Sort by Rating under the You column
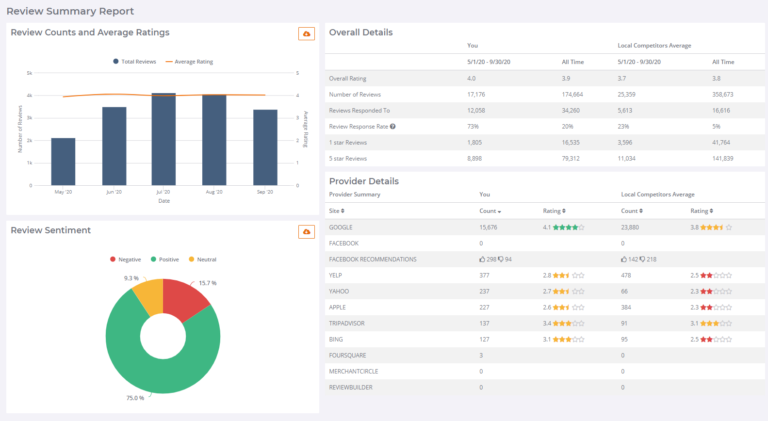This screenshot has width=768, height=421. 555,211
